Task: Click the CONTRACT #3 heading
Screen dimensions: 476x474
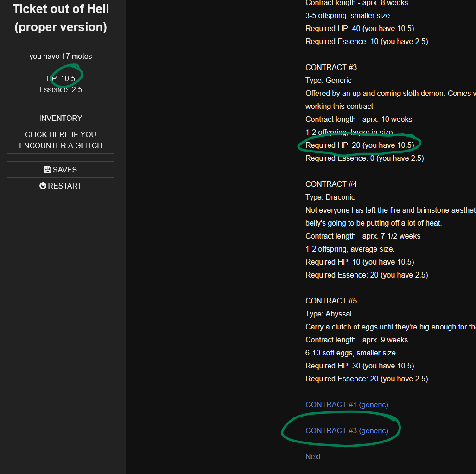Action: (x=331, y=67)
